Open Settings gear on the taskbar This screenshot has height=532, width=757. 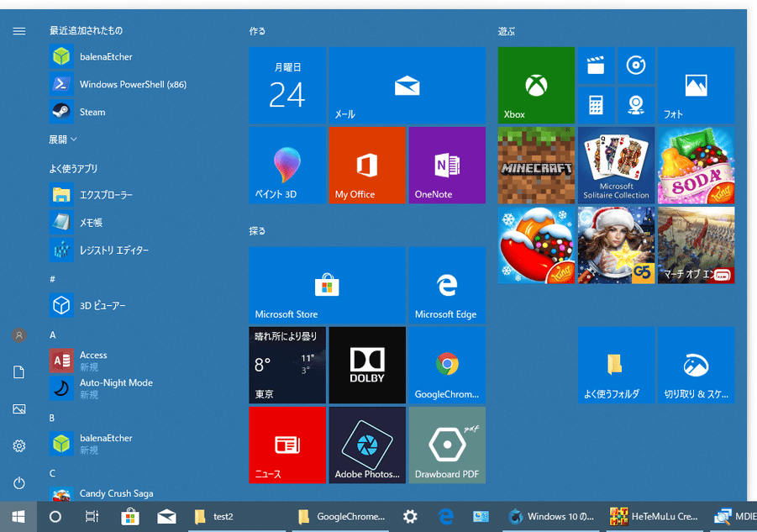coord(410,517)
